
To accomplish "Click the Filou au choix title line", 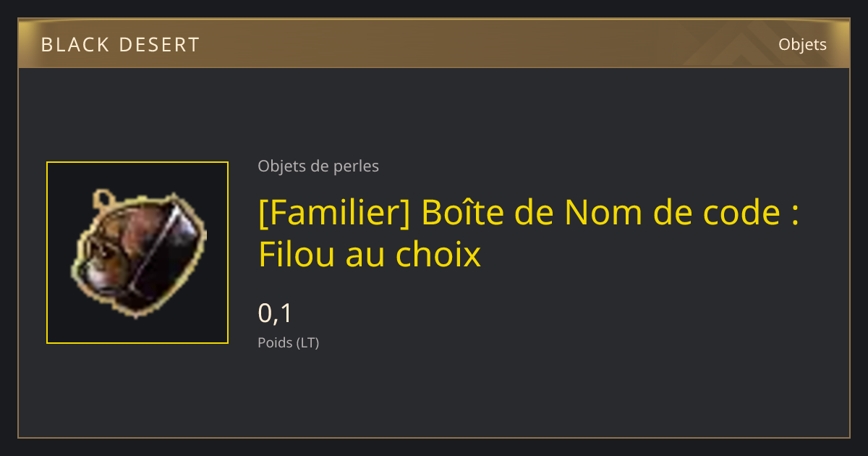I will (x=370, y=254).
